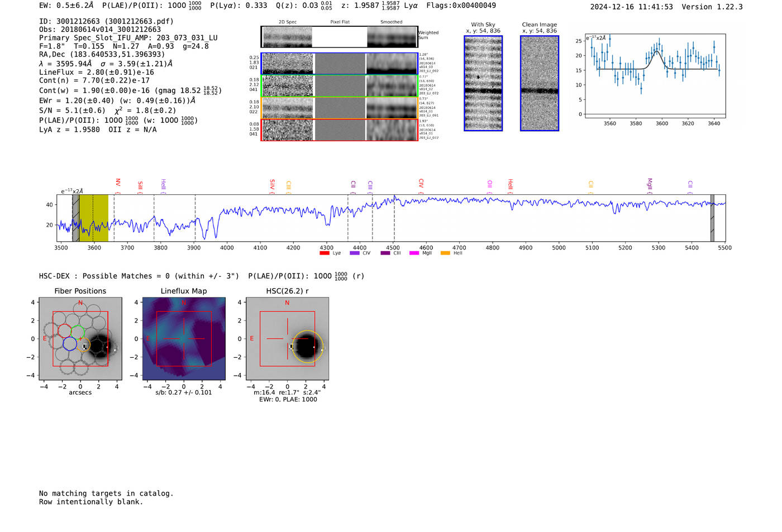Select the green-bordered fiber spectrum row
Screen dimensions: 782x532
340,86
